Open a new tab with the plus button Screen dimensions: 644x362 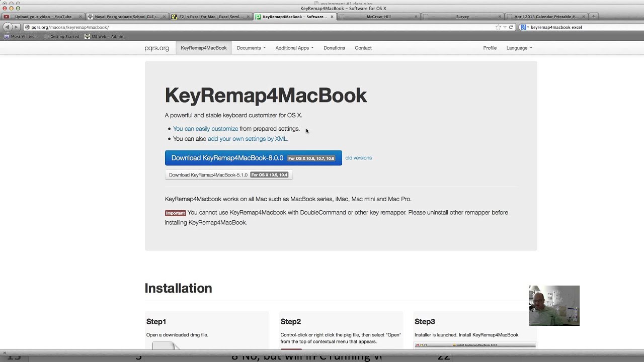pos(594,17)
